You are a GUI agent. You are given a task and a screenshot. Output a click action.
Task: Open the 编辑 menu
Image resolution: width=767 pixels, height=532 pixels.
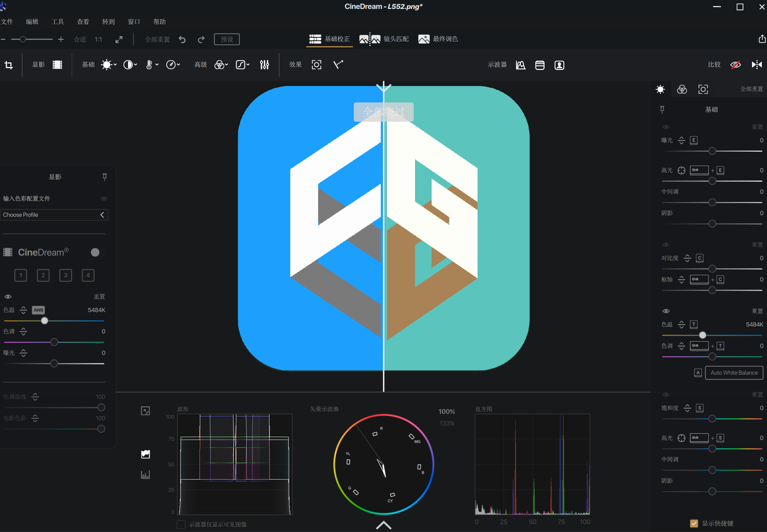coord(32,22)
